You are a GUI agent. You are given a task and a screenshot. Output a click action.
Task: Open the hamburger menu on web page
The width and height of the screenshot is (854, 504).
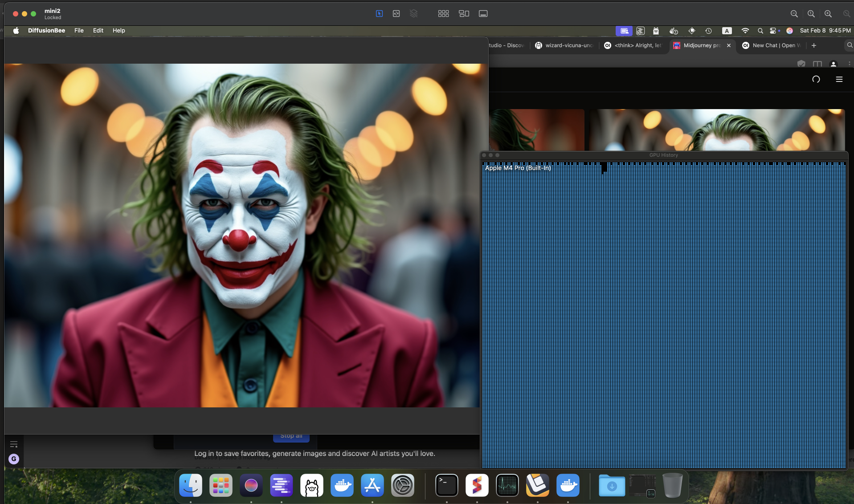click(x=839, y=79)
